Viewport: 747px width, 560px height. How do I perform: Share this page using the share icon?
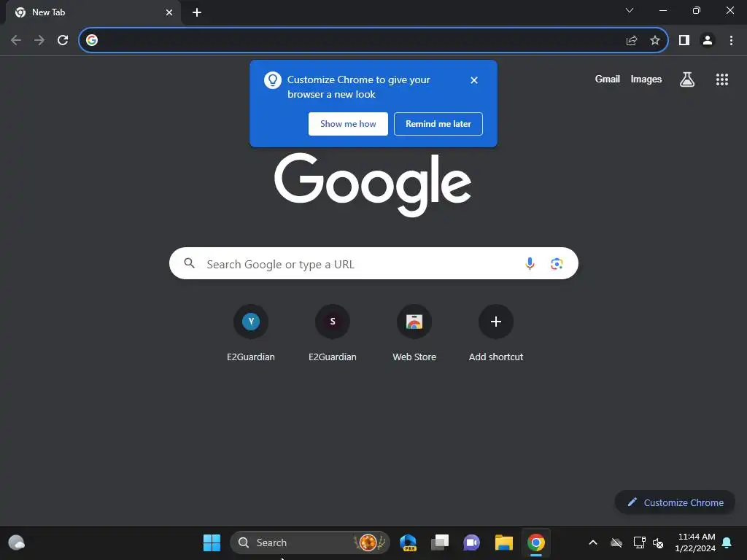(632, 41)
